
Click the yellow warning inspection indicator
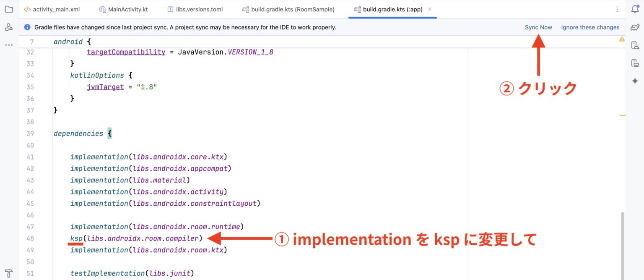pyautogui.click(x=622, y=39)
